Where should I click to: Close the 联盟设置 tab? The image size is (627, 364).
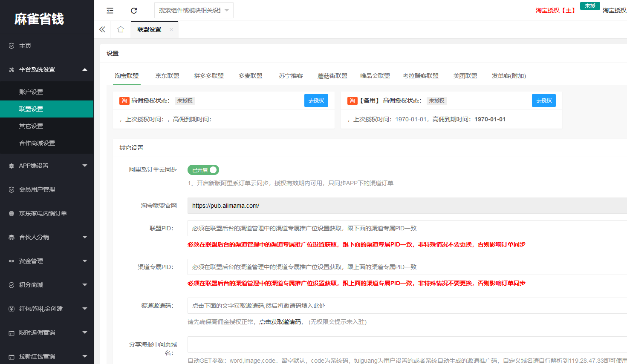[171, 29]
